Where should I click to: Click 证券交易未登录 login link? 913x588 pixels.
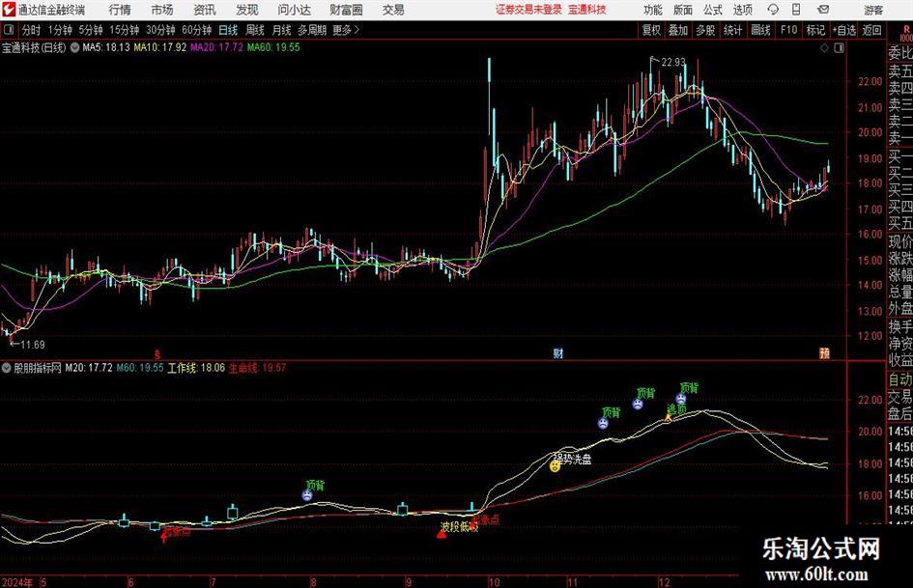pyautogui.click(x=528, y=10)
